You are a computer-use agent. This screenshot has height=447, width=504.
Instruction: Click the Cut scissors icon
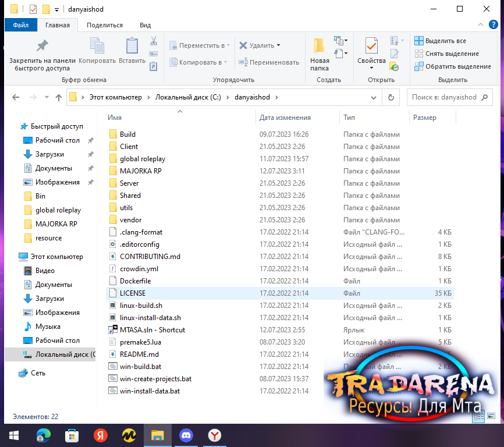(154, 41)
